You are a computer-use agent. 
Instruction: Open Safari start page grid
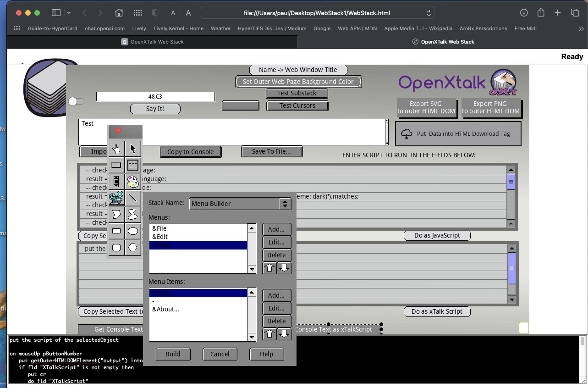pyautogui.click(x=137, y=13)
